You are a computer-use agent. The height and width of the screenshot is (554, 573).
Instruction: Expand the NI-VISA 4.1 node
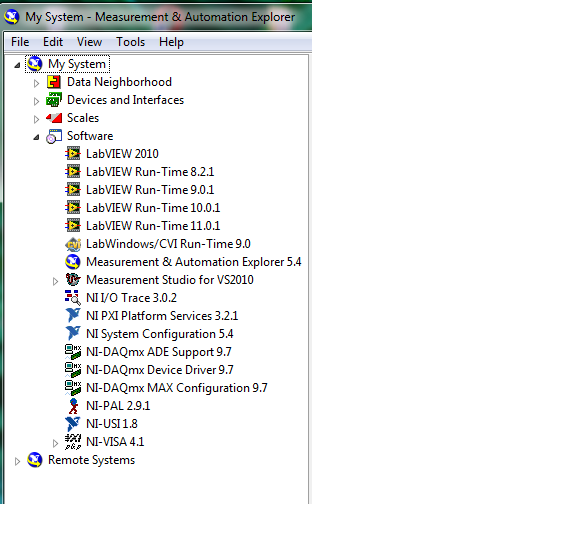coord(55,443)
